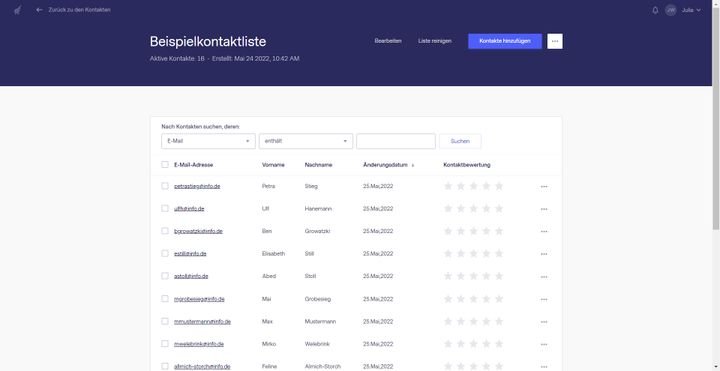
Task: Select the checkbox for Mirko Welebrink
Action: [165, 343]
